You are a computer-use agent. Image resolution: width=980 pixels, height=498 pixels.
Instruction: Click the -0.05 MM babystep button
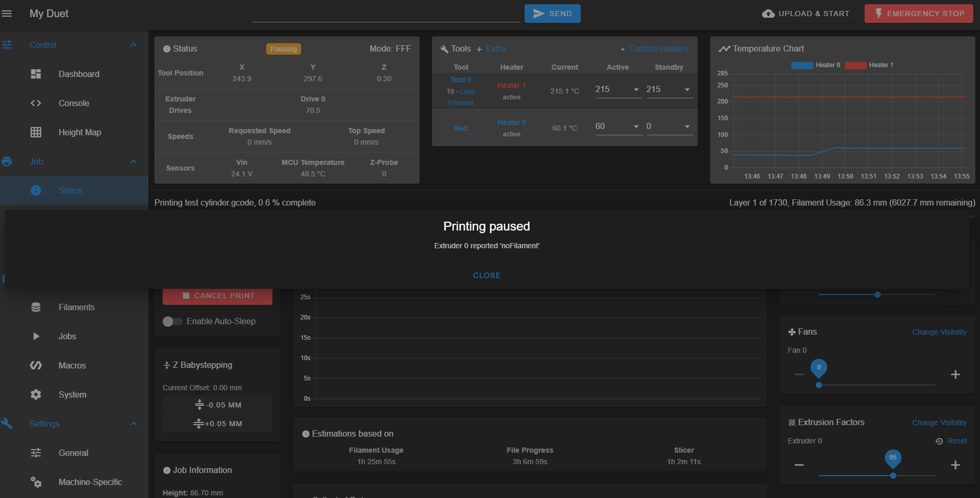coord(217,405)
